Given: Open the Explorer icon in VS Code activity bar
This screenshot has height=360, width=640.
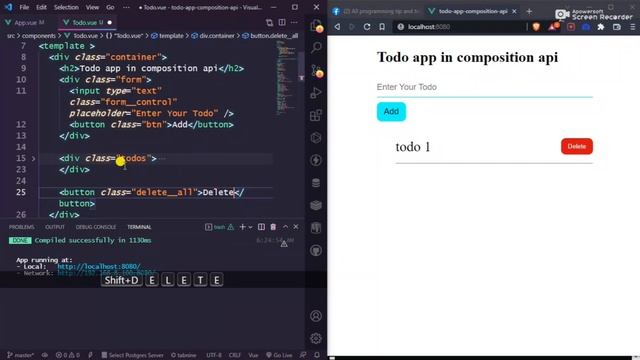Looking at the screenshot, I should tap(316, 26).
